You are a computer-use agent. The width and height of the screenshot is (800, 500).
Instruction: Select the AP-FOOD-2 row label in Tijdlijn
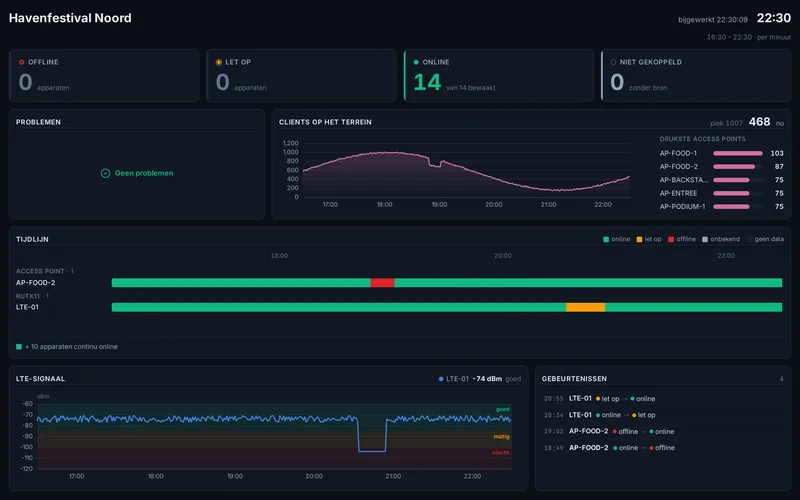[x=36, y=283]
